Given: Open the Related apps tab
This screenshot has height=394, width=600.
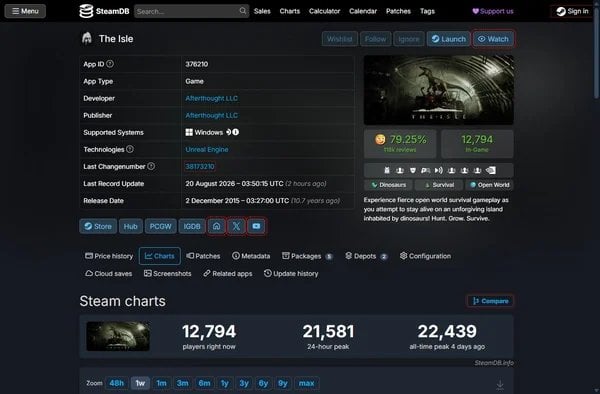Looking at the screenshot, I should (228, 274).
